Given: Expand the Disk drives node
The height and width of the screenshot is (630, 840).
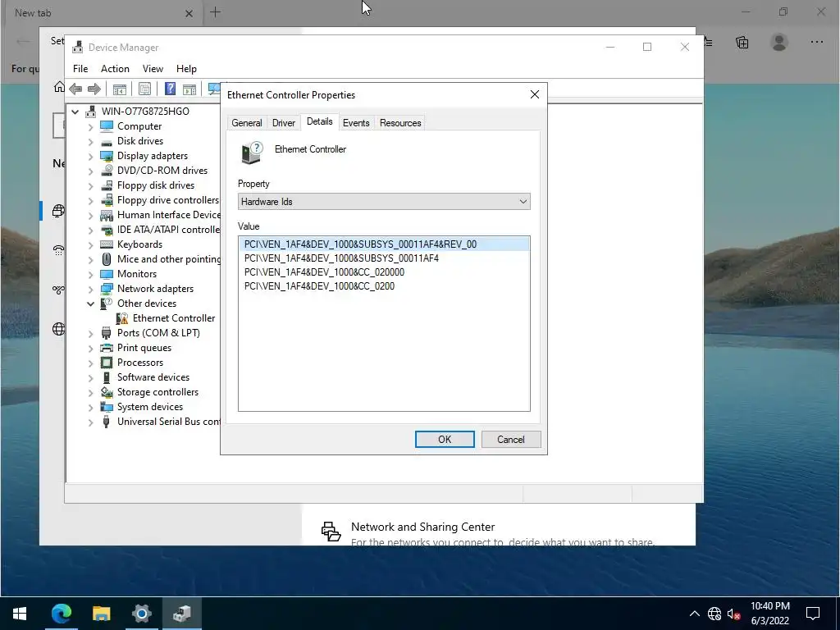Looking at the screenshot, I should (90, 141).
